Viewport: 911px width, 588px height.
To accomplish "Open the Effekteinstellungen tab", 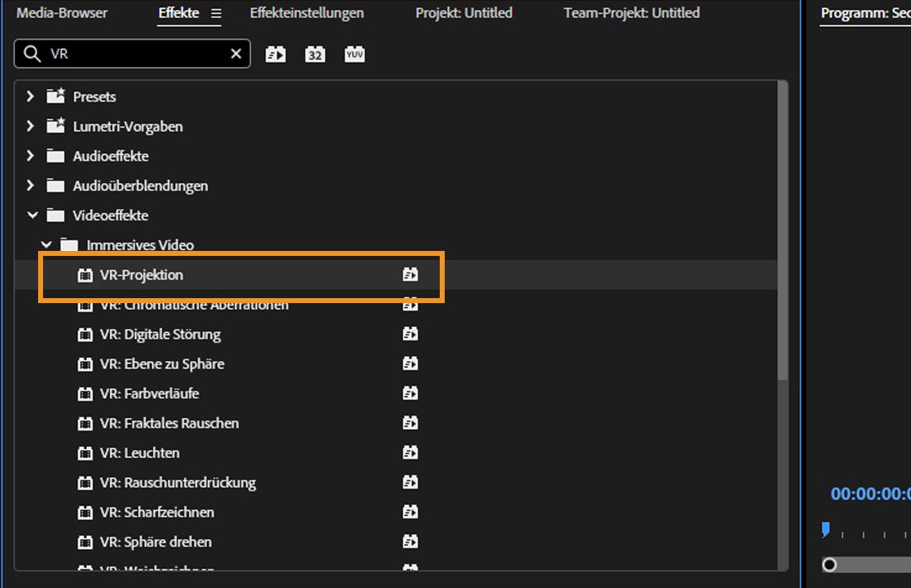I will tap(306, 13).
